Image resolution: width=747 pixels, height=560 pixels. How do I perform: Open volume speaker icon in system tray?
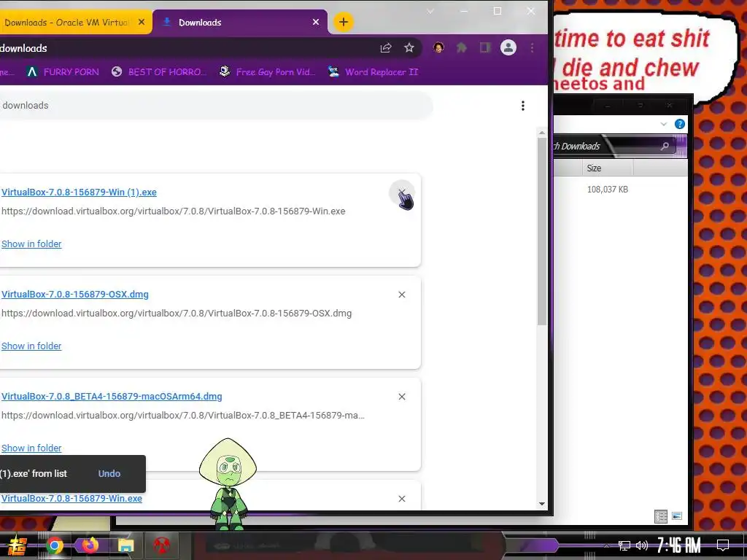pos(642,545)
